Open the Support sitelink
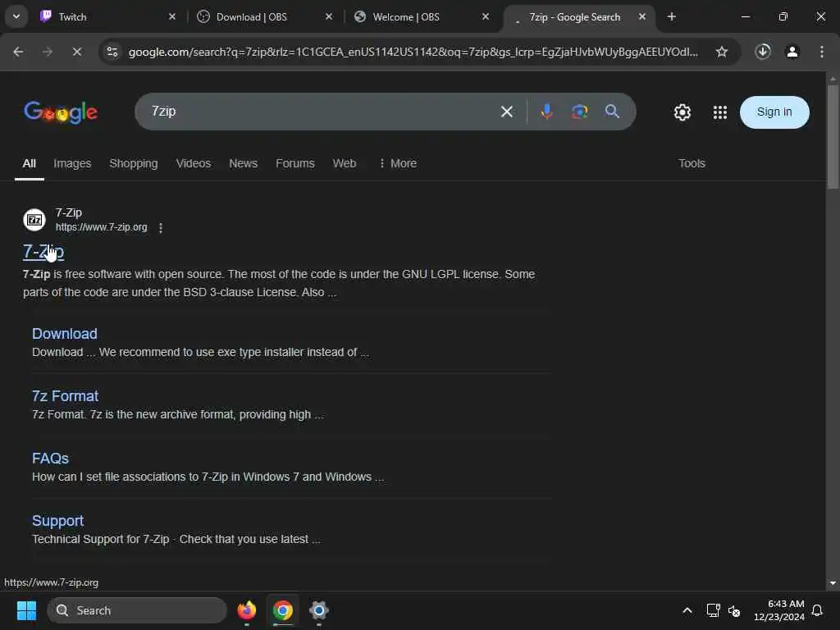Image resolution: width=840 pixels, height=630 pixels. click(x=58, y=521)
